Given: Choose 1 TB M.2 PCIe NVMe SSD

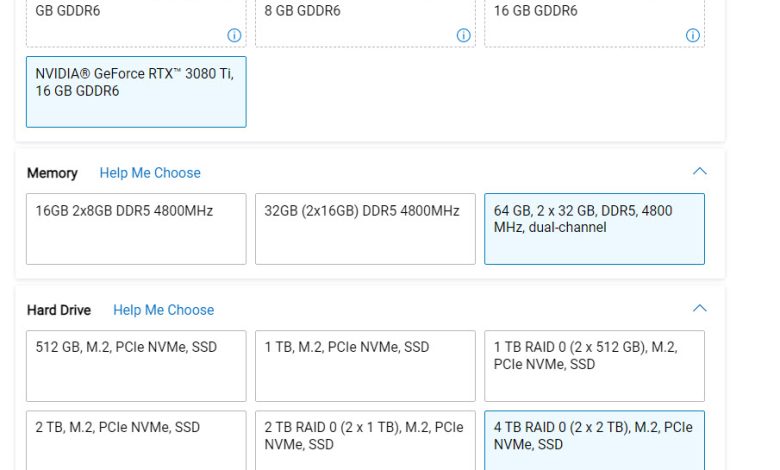Looking at the screenshot, I should (365, 366).
